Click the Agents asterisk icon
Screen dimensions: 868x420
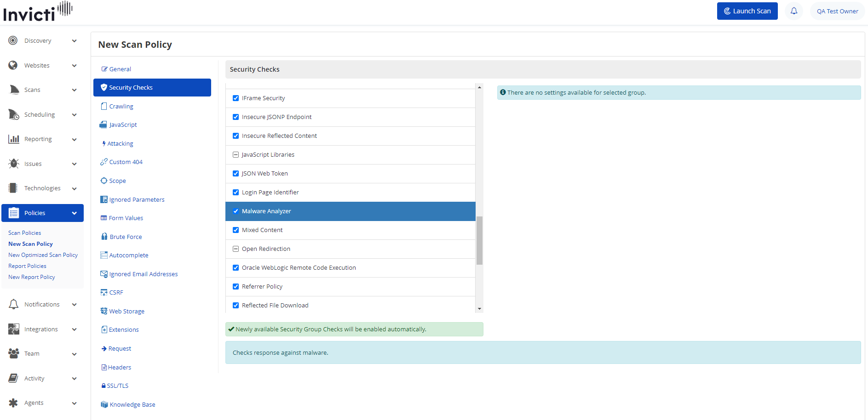(13, 403)
